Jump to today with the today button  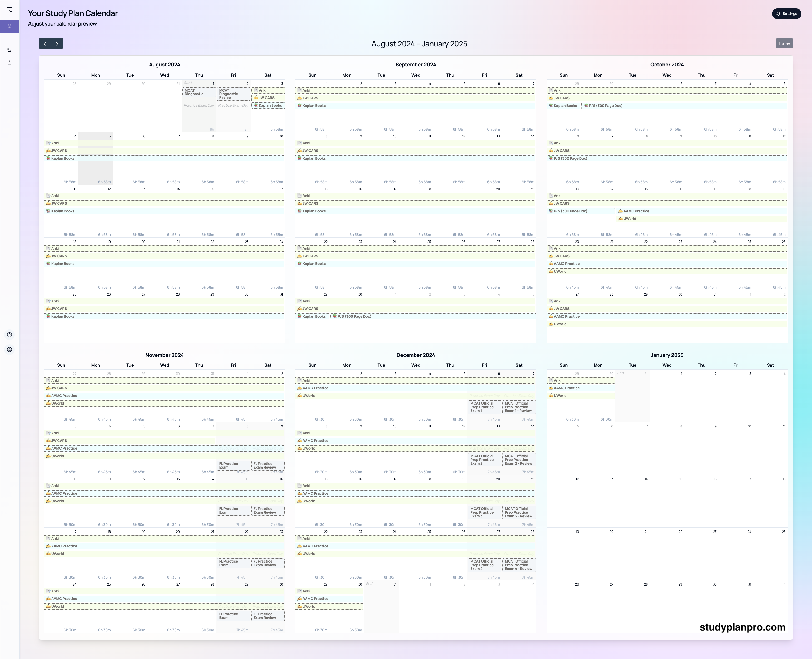[784, 44]
